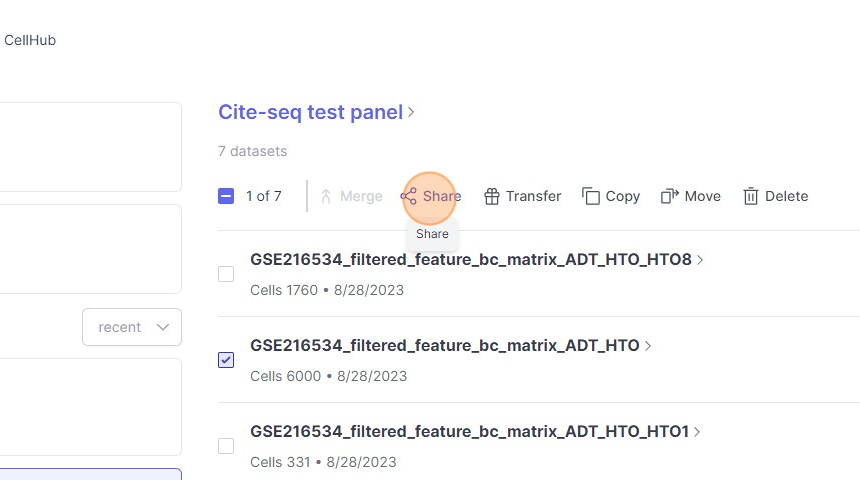
Task: Click chevron beside ADT_HTO dataset name
Action: click(648, 346)
